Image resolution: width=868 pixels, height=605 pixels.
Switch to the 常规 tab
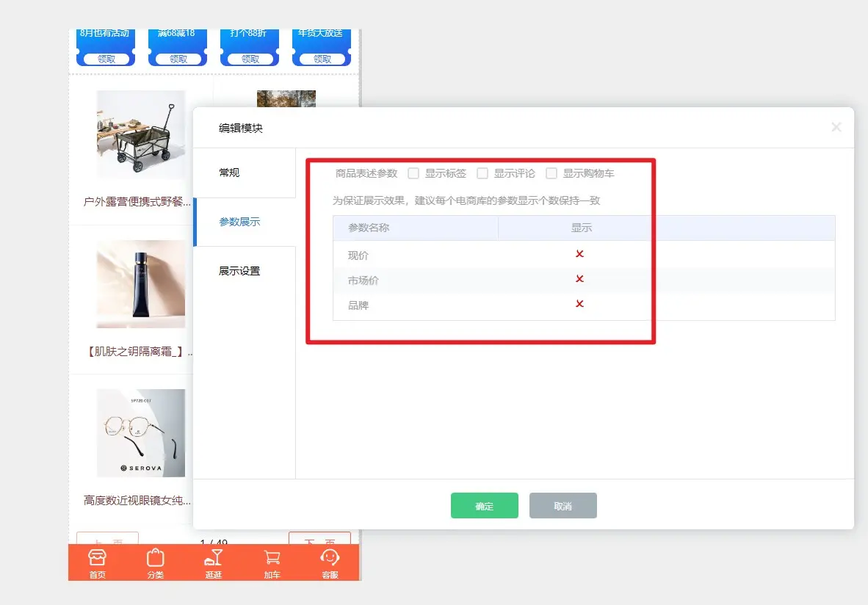229,173
